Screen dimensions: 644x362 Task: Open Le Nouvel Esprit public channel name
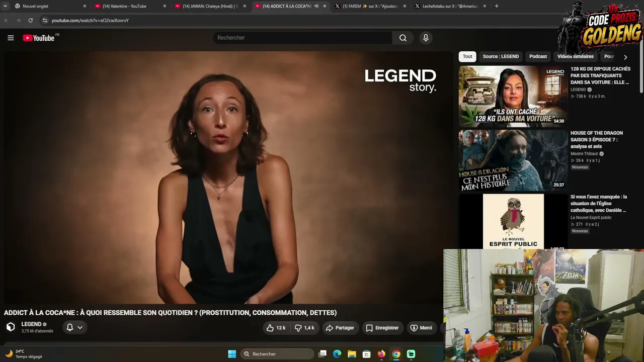[591, 218]
